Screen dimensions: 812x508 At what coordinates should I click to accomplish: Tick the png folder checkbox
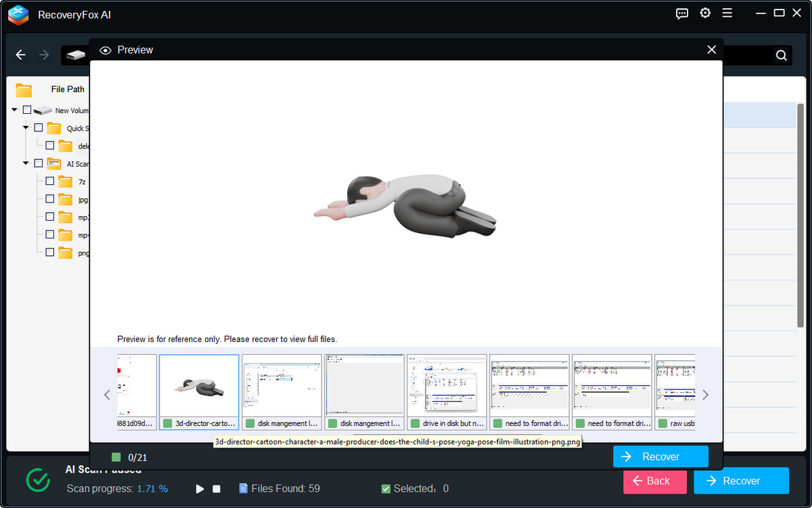pos(50,252)
